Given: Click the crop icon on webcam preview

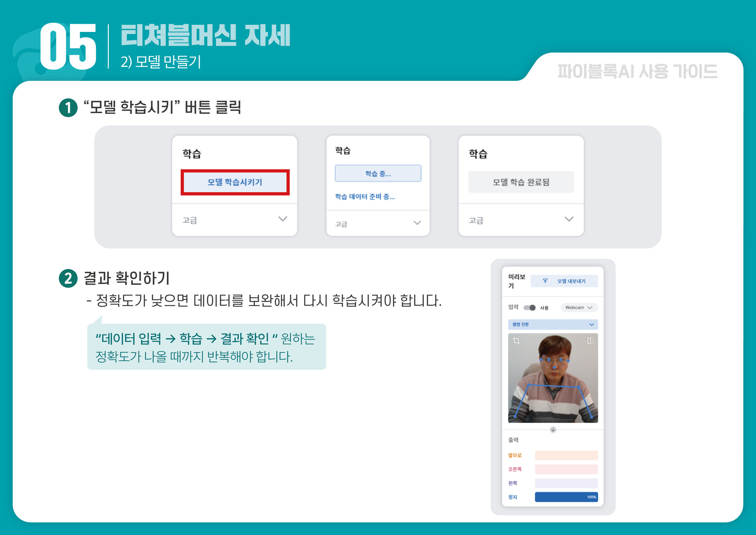Looking at the screenshot, I should click(516, 341).
